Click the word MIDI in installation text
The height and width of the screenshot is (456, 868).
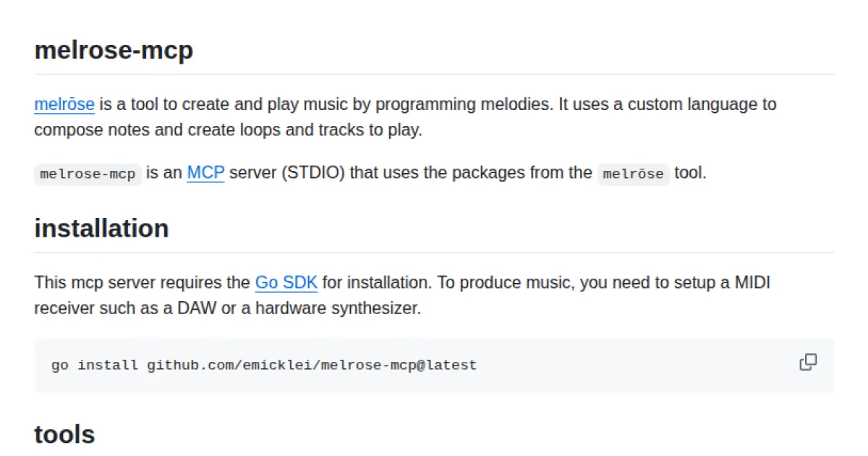(x=752, y=282)
